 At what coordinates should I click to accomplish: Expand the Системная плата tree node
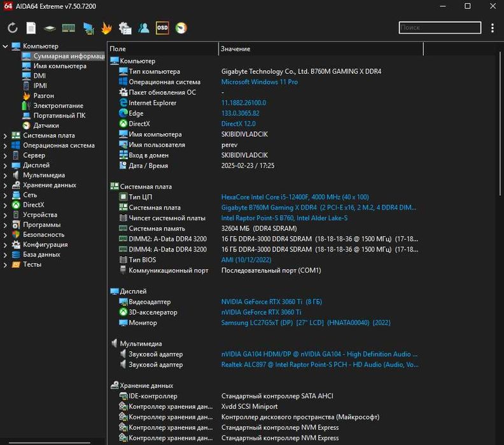[x=5, y=136]
